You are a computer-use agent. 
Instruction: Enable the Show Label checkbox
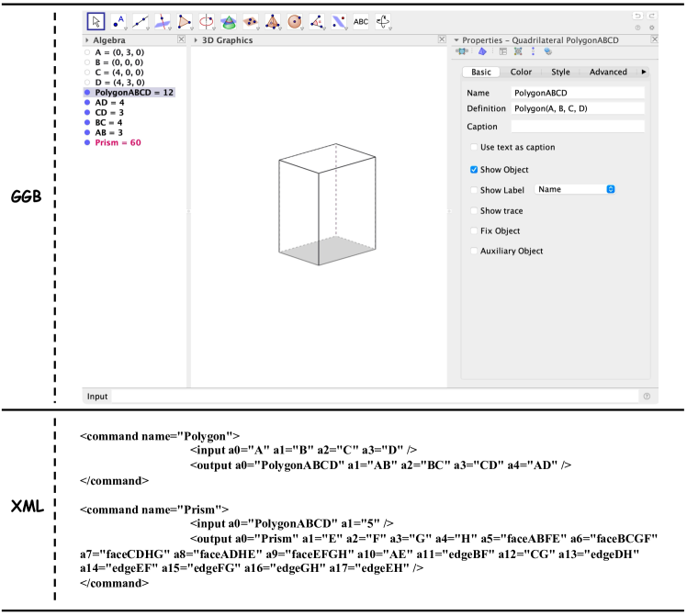click(x=474, y=190)
